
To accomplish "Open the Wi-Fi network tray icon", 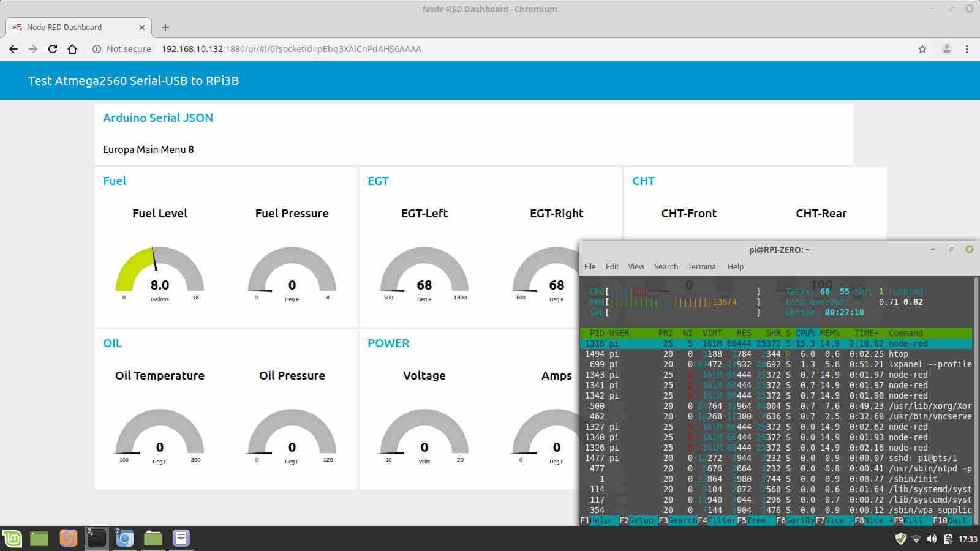I will point(916,539).
